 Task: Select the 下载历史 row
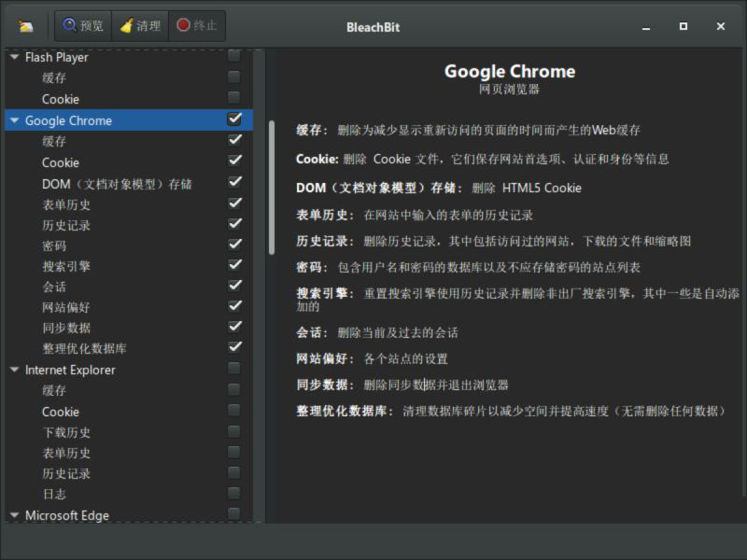point(66,432)
